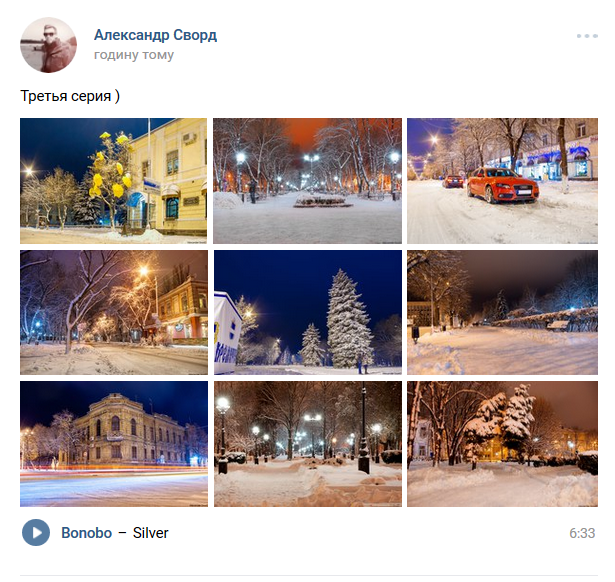This screenshot has height=582, width=615.
Task: Open photo of tall snow-covered spruce trees
Action: 308,313
